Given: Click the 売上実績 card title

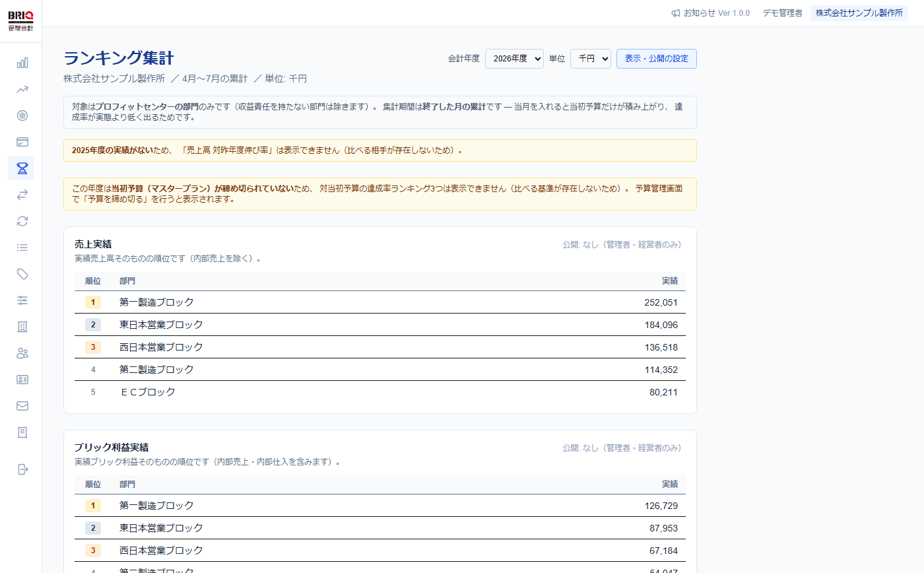Looking at the screenshot, I should (x=93, y=244).
